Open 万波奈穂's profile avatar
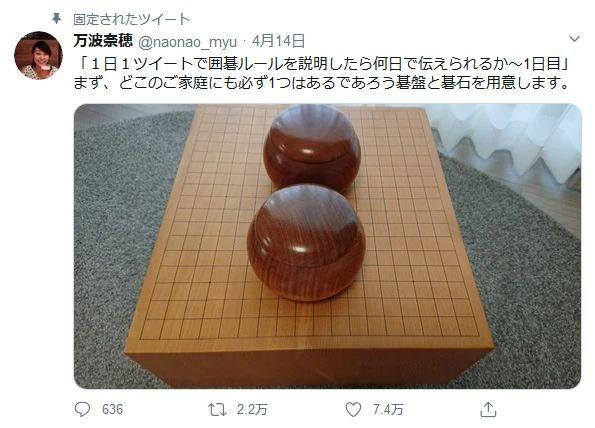 [x=38, y=55]
